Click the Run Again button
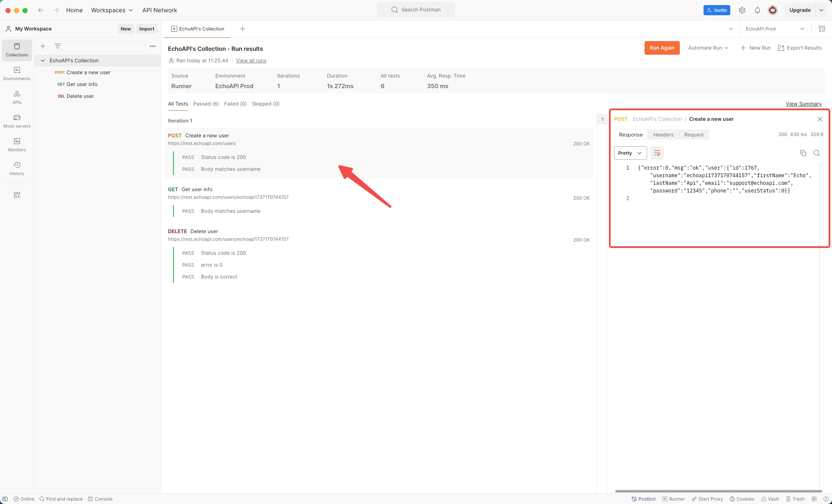Viewport: 832px width, 504px height. click(x=662, y=48)
